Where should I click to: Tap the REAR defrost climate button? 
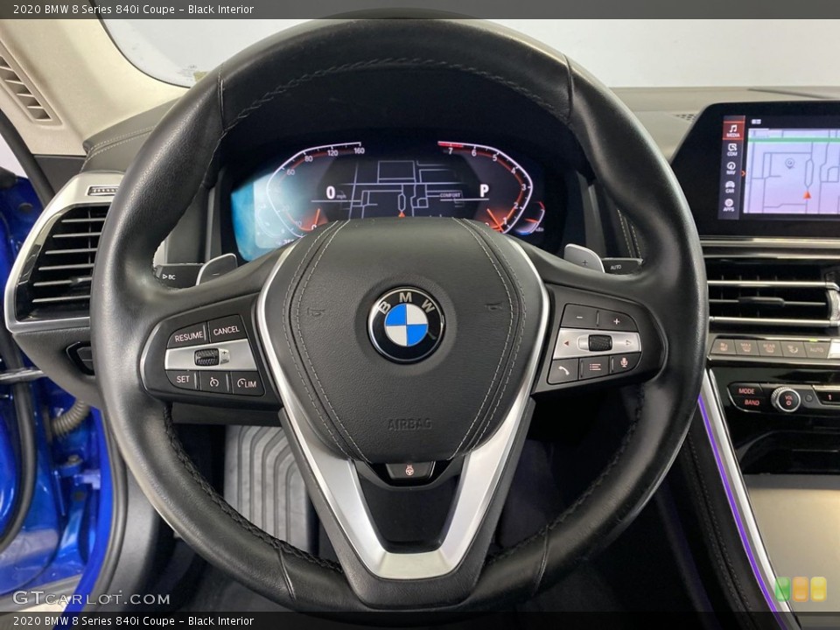coord(769,348)
